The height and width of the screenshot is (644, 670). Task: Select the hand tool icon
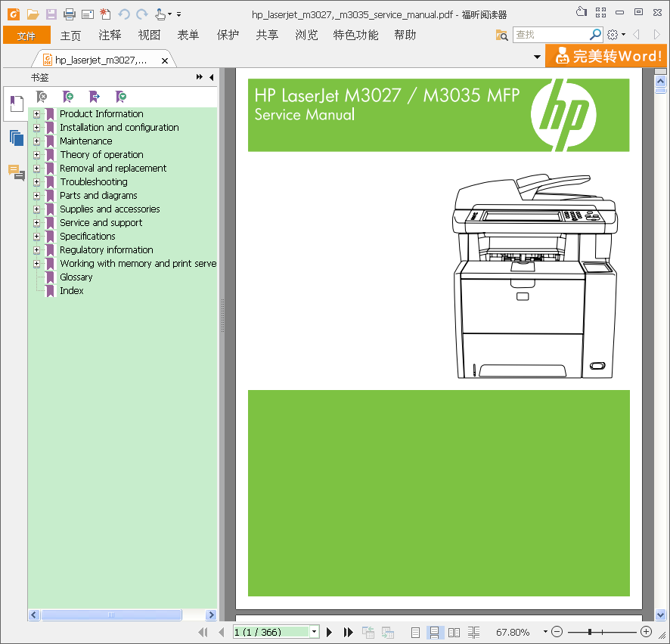[160, 14]
